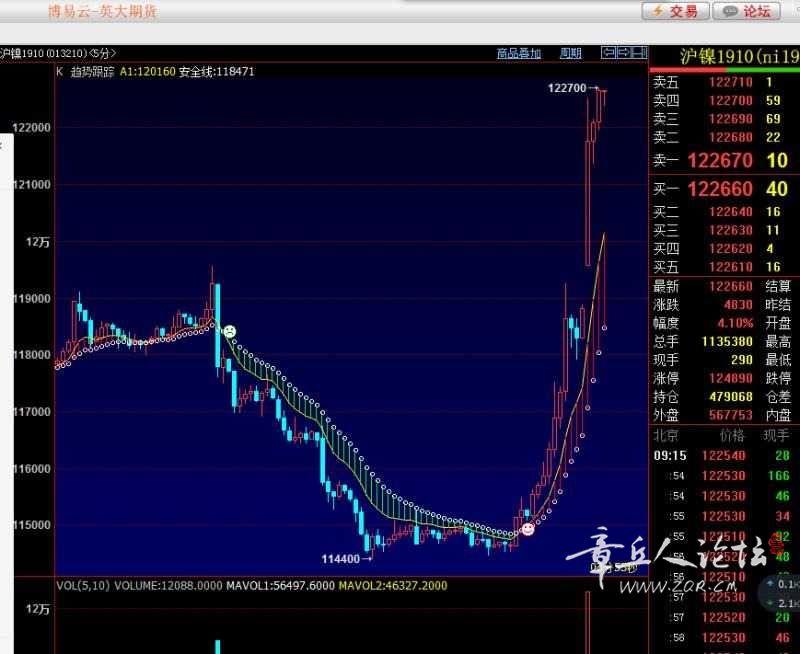The image size is (800, 654).
Task: Click the 122000 price axis label
Action: pyautogui.click(x=32, y=128)
